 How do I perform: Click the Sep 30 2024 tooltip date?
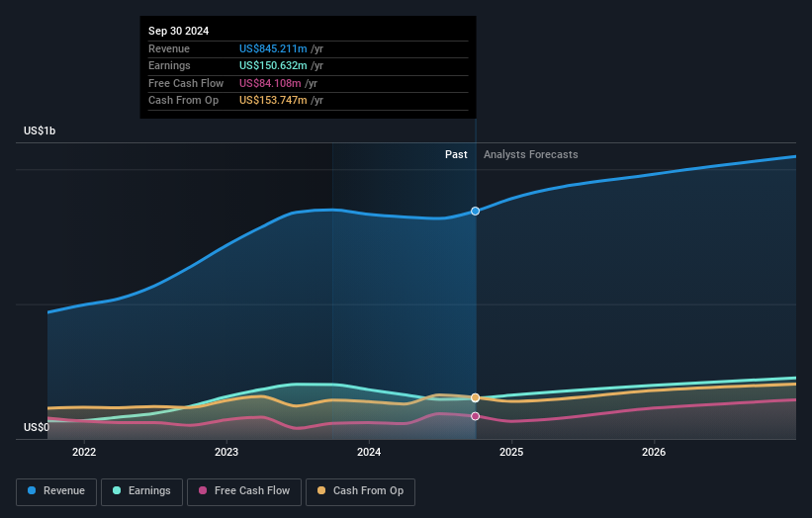click(179, 31)
